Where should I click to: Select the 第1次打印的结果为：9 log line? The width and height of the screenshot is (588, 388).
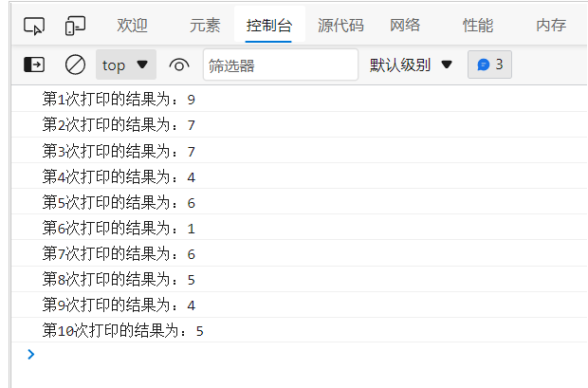[x=119, y=100]
